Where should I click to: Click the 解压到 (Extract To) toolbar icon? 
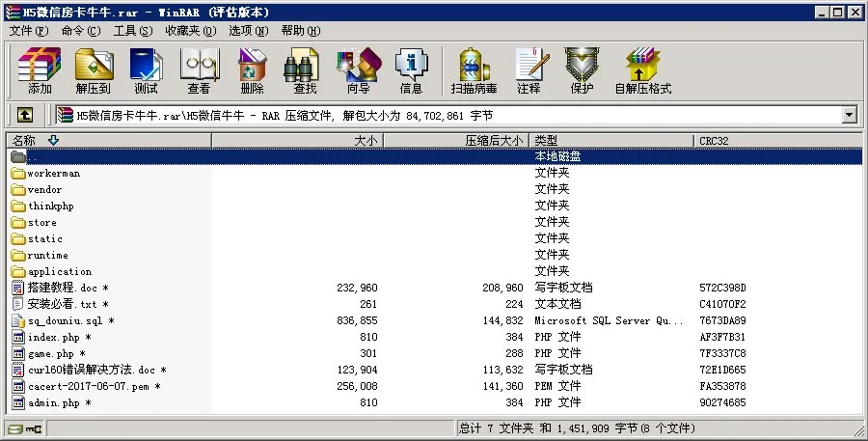(x=93, y=70)
